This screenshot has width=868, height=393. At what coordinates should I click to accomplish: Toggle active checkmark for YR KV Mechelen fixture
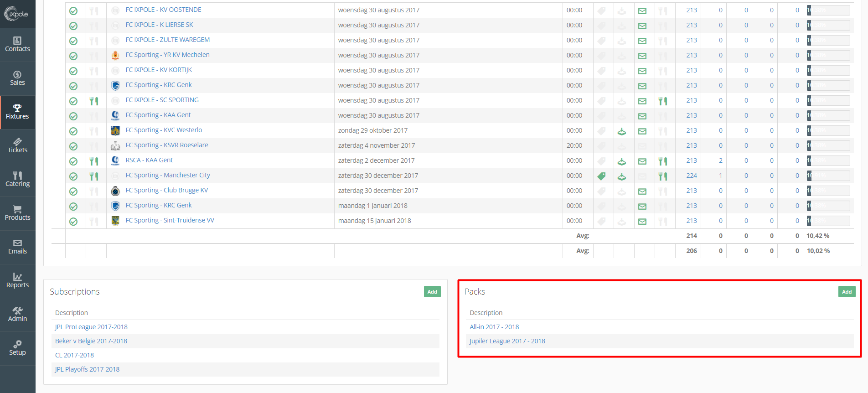tap(73, 56)
